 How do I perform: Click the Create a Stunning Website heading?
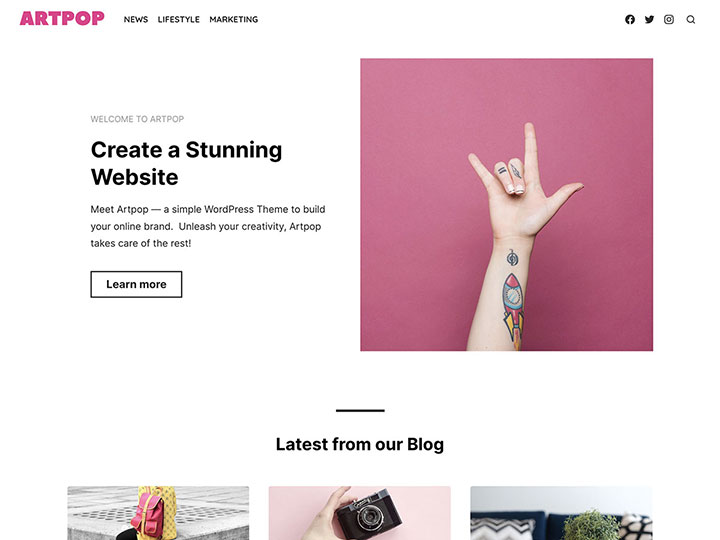[x=186, y=163]
